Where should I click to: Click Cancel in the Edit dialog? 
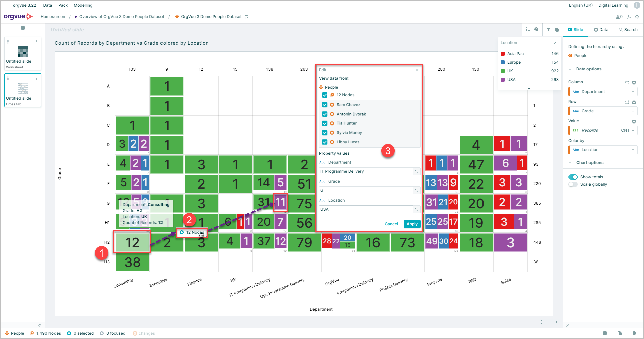click(x=391, y=224)
